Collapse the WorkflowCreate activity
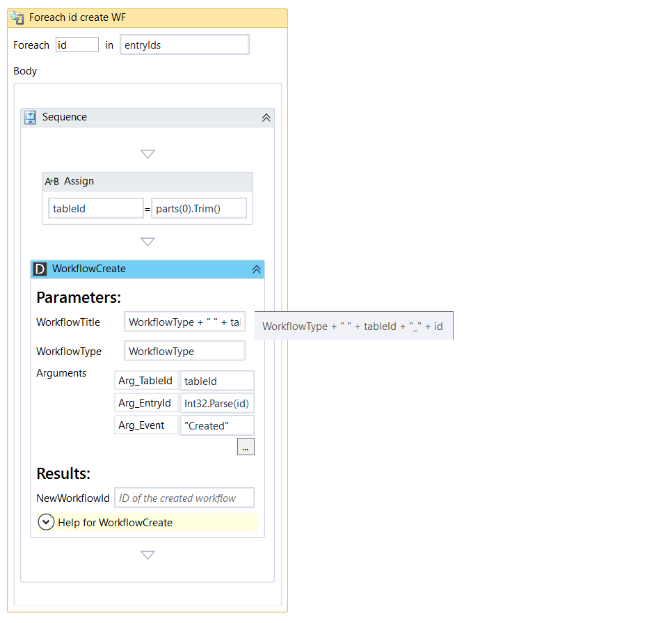Screen dimensions: 672x623 256,269
